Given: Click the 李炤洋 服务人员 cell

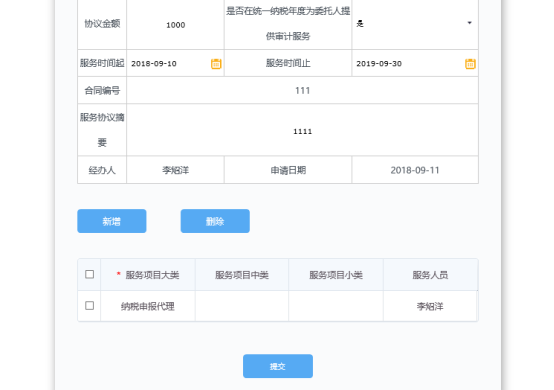Looking at the screenshot, I should (430, 306).
